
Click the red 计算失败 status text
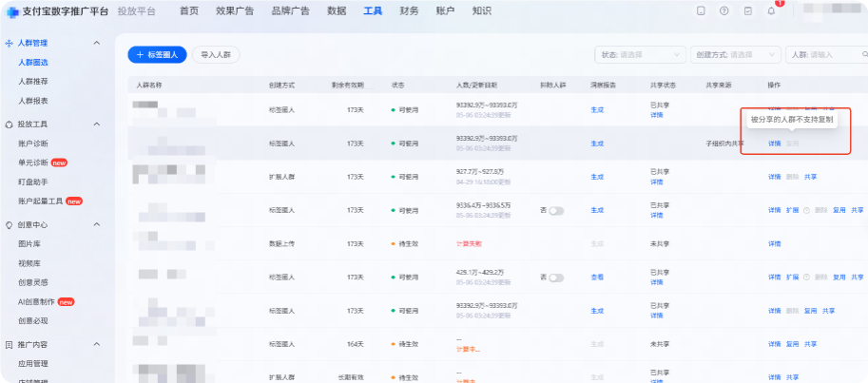(469, 244)
